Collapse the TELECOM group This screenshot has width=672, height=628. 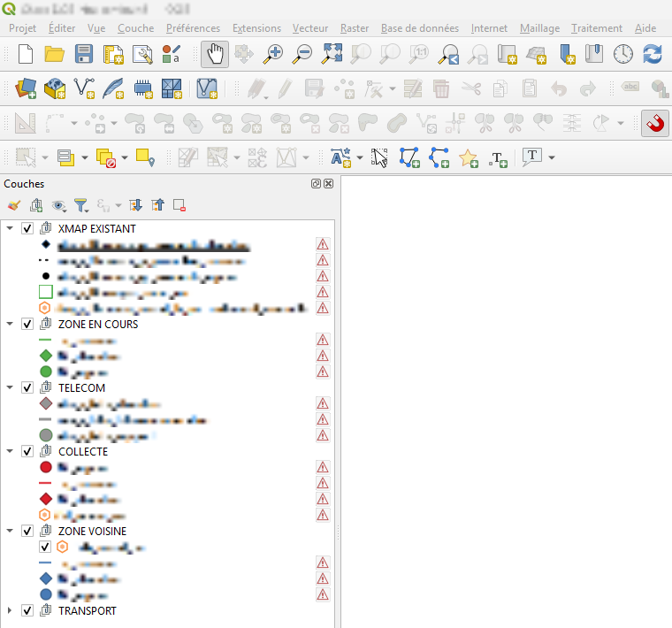pos(10,387)
